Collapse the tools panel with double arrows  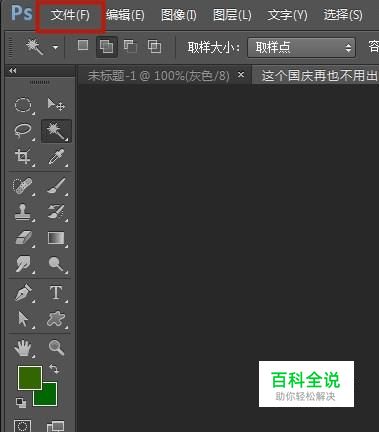point(13,71)
